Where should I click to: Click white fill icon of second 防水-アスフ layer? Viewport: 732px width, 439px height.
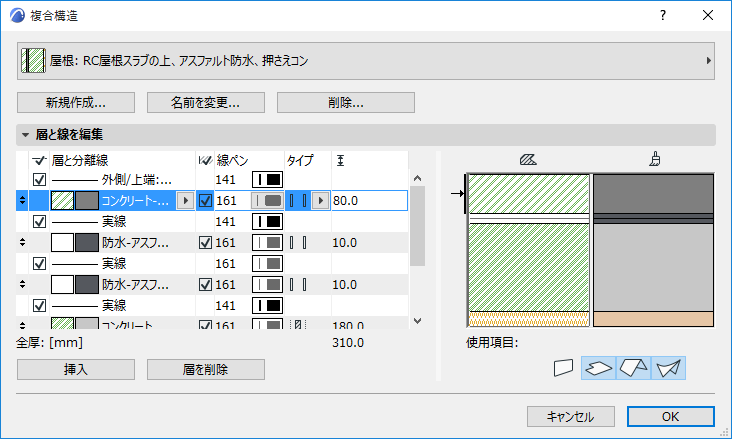tap(62, 285)
